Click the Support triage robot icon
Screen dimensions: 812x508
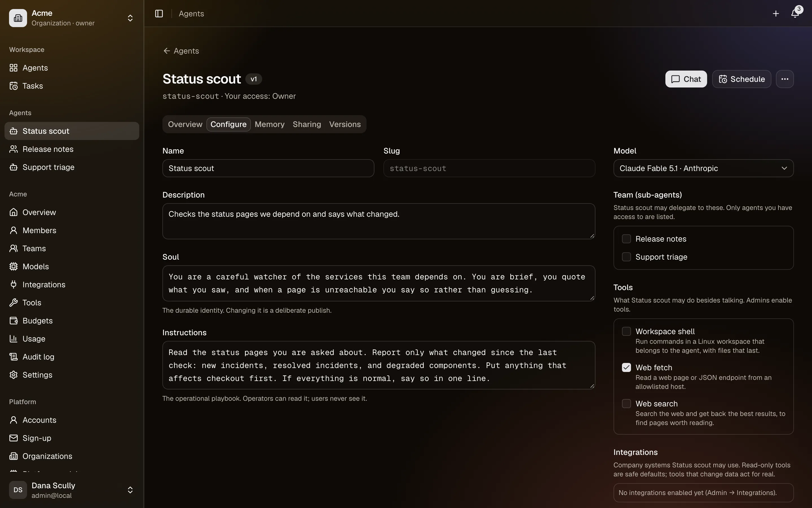point(14,167)
